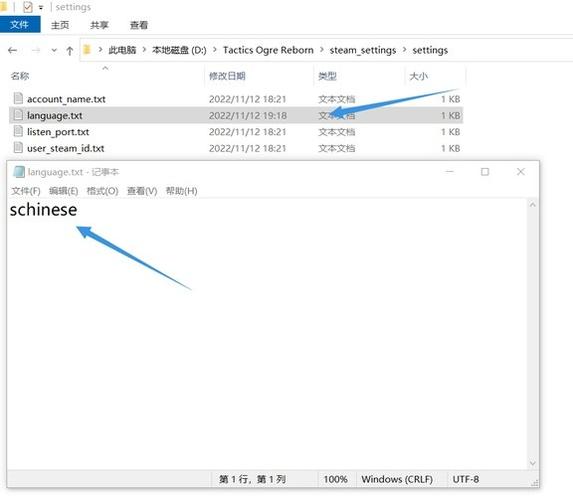The image size is (573, 500).
Task: Expand chevron after Tactics Ogre Reborn
Action: (322, 50)
